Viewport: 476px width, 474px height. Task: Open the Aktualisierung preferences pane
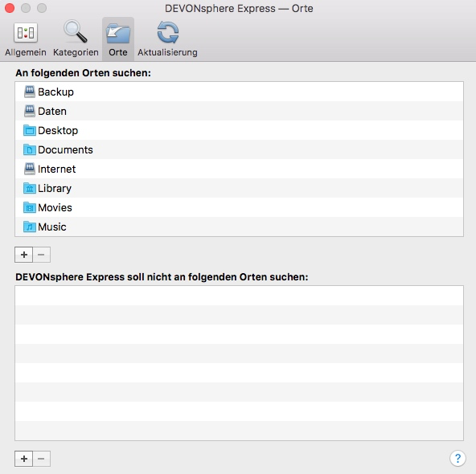(167, 39)
